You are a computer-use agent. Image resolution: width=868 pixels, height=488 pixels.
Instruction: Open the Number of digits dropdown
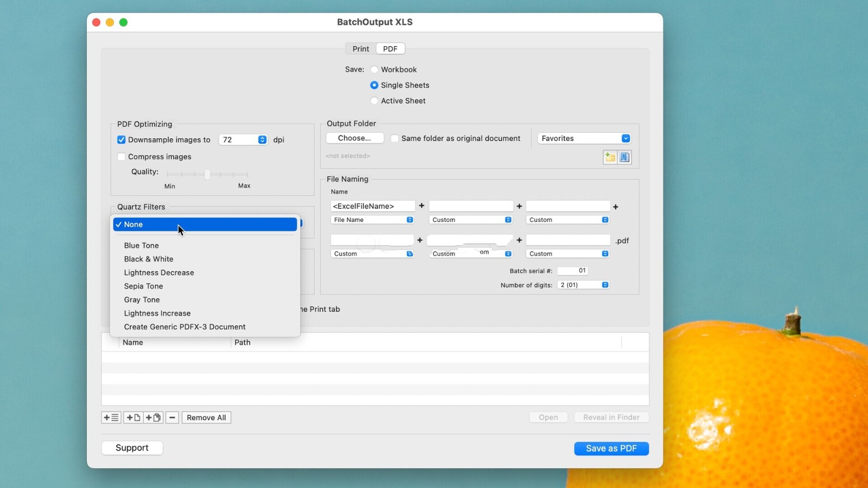[583, 285]
